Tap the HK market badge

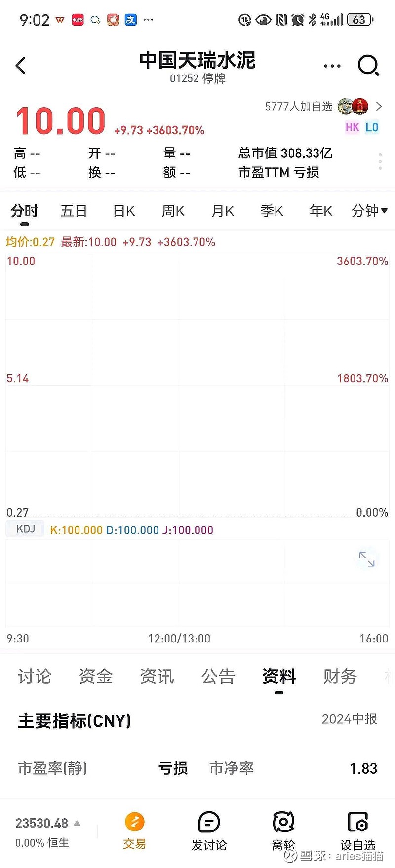pos(352,127)
